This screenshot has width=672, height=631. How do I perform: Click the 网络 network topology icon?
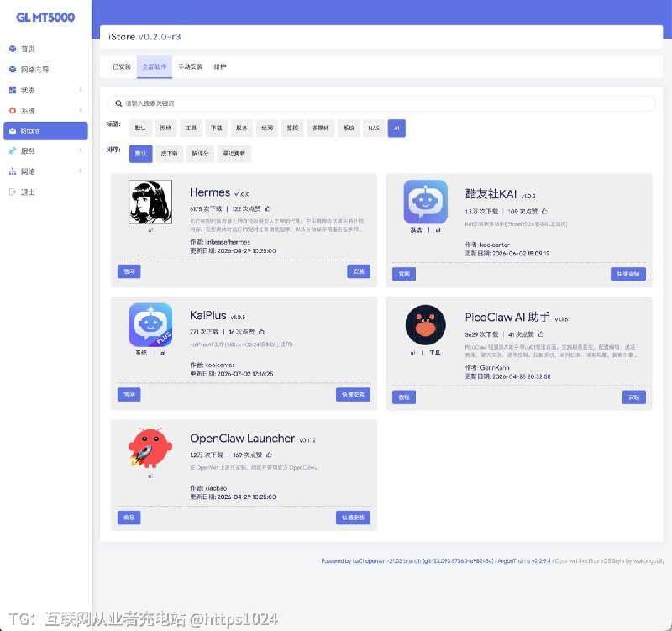point(13,171)
